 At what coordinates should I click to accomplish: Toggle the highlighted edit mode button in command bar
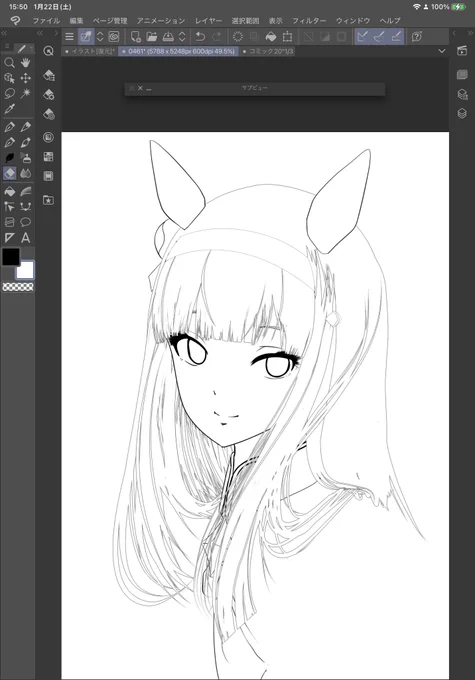[86, 36]
